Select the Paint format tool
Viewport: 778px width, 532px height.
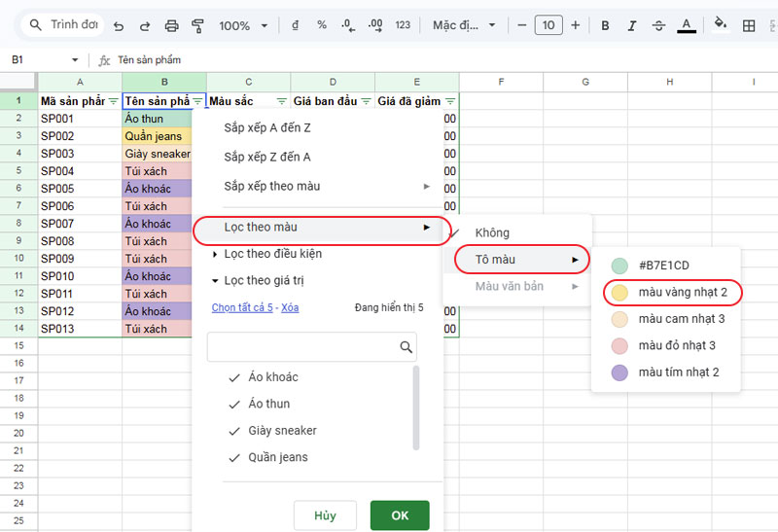click(x=198, y=26)
